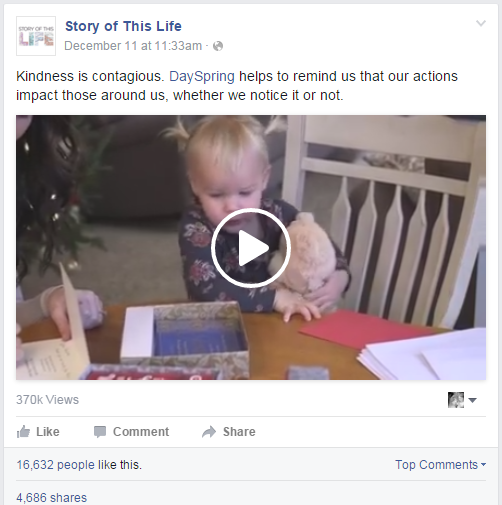Follow the DaySpring link in the caption
This screenshot has height=505, width=502.
pyautogui.click(x=202, y=76)
